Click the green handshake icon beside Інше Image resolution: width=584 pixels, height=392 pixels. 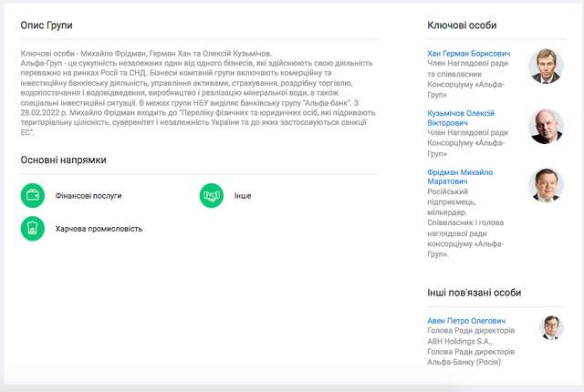point(212,195)
